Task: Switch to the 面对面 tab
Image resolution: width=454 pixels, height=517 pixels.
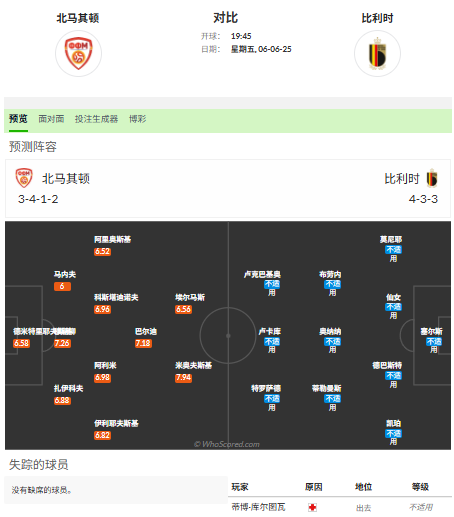Action: 51,119
